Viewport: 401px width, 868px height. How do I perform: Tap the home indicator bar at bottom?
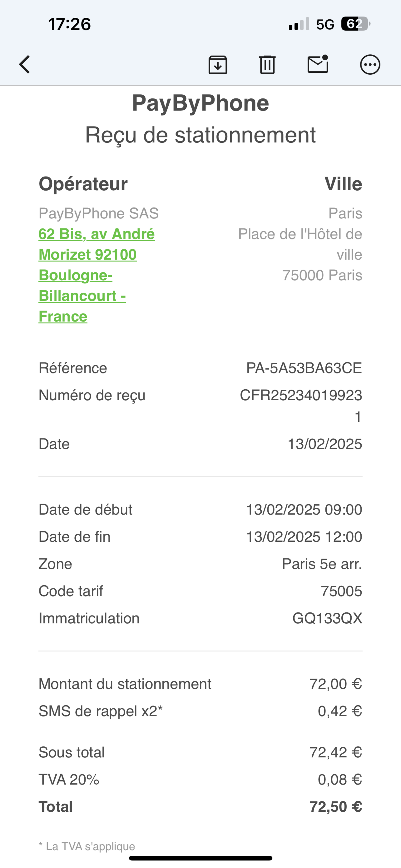pyautogui.click(x=200, y=858)
